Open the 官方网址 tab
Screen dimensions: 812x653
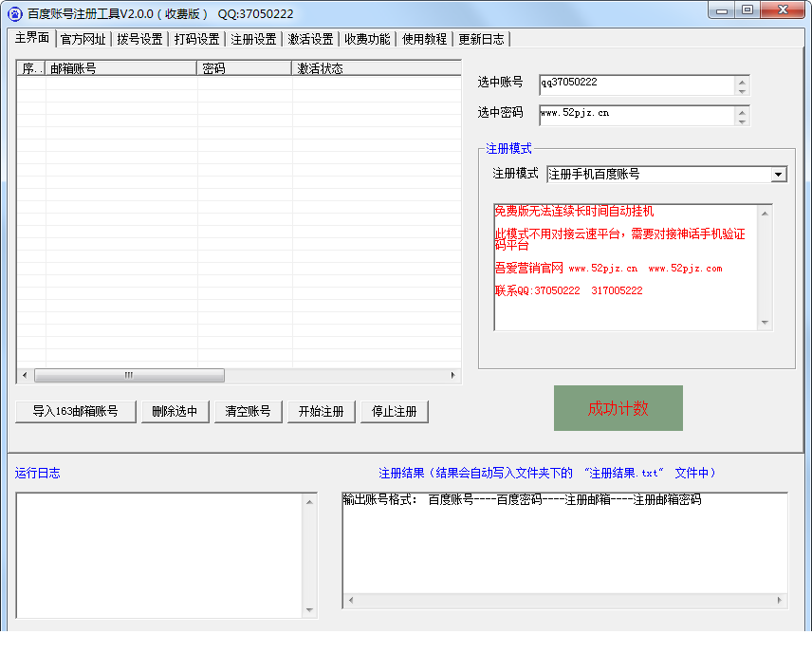(83, 39)
